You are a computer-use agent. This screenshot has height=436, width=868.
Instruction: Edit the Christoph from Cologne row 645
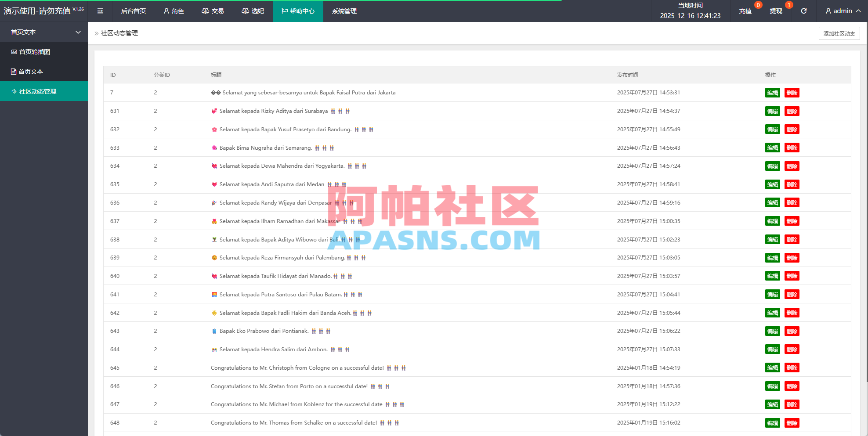pyautogui.click(x=773, y=368)
